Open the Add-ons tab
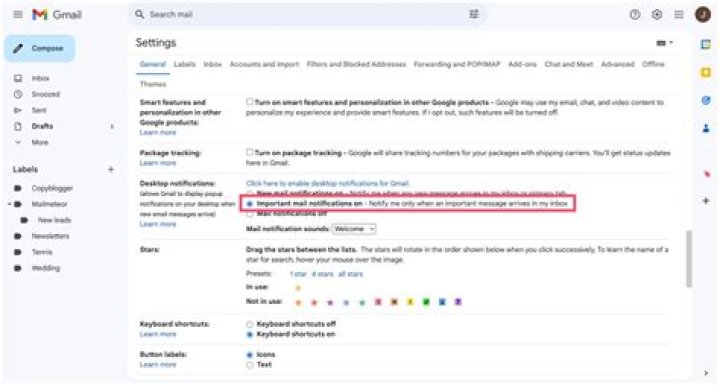This screenshot has height=386, width=720. point(522,64)
